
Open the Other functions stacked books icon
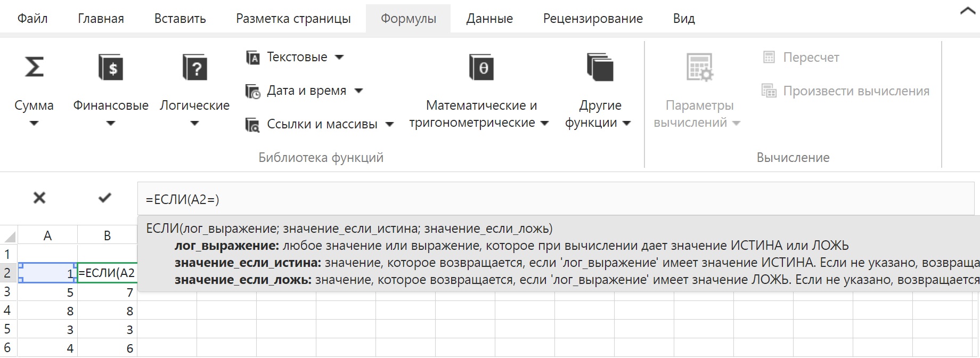[x=600, y=67]
